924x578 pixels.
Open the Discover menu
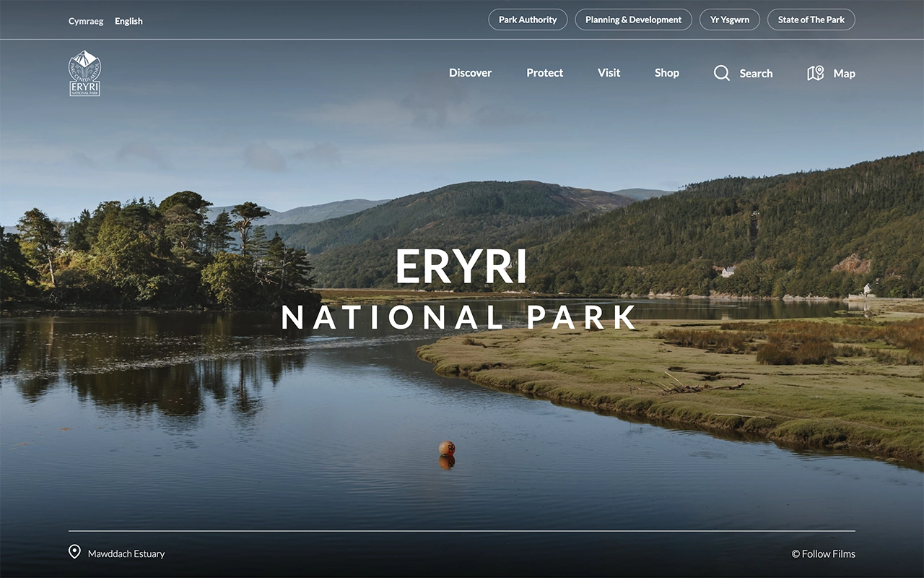coord(470,73)
